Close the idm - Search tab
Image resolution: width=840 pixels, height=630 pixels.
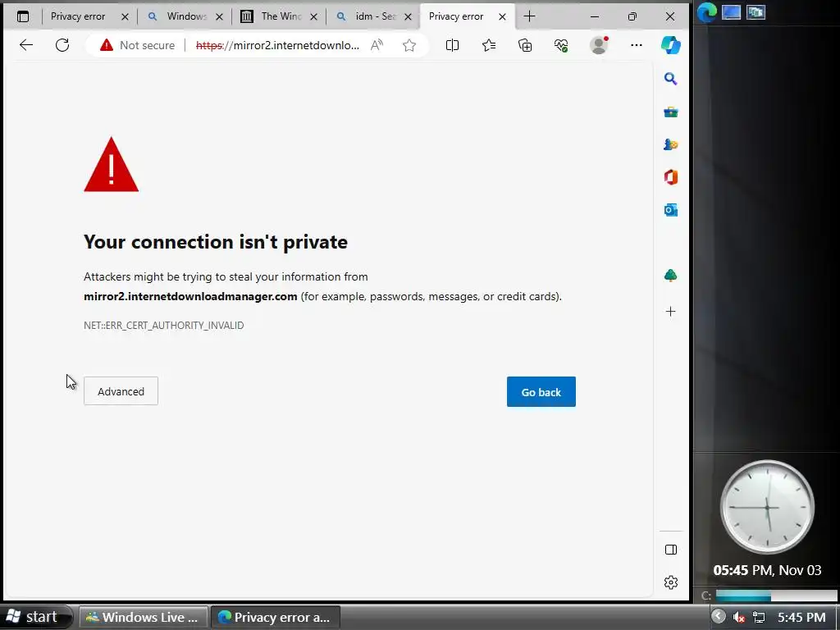409,17
